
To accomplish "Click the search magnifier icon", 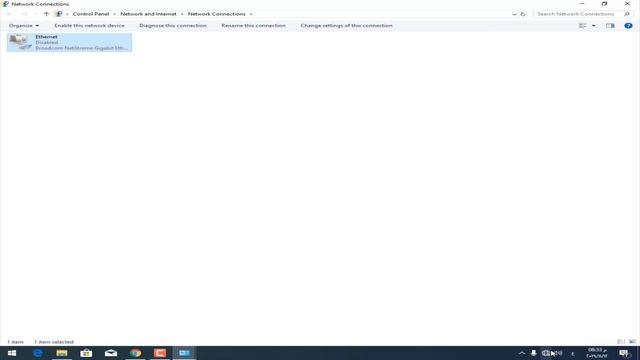I will (627, 14).
